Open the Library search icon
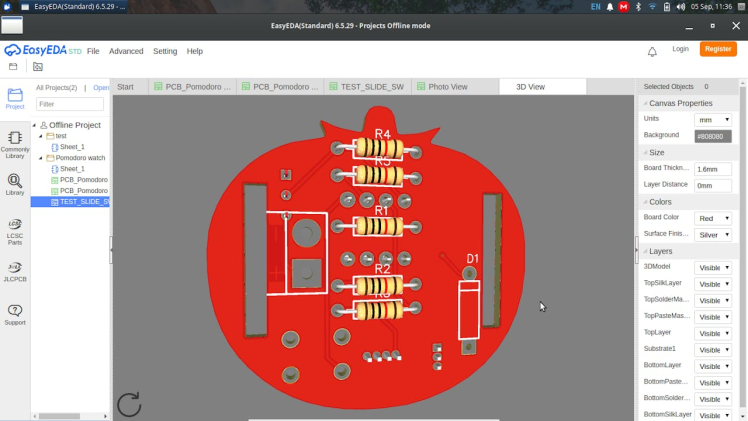The height and width of the screenshot is (421, 748). tap(15, 185)
